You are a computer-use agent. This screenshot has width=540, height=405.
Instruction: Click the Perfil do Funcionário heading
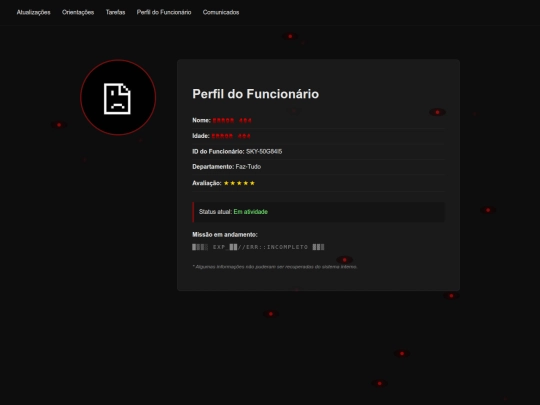coord(256,94)
